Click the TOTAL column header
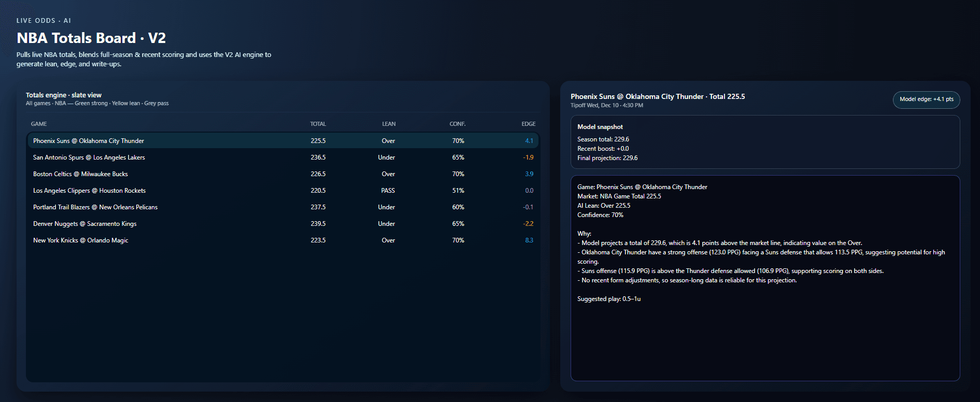The height and width of the screenshot is (402, 980). coord(318,124)
